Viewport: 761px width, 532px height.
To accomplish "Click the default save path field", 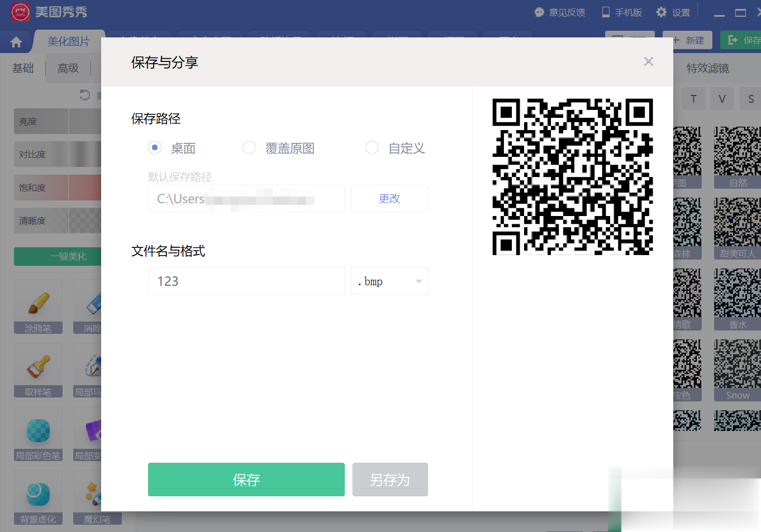I will [246, 198].
